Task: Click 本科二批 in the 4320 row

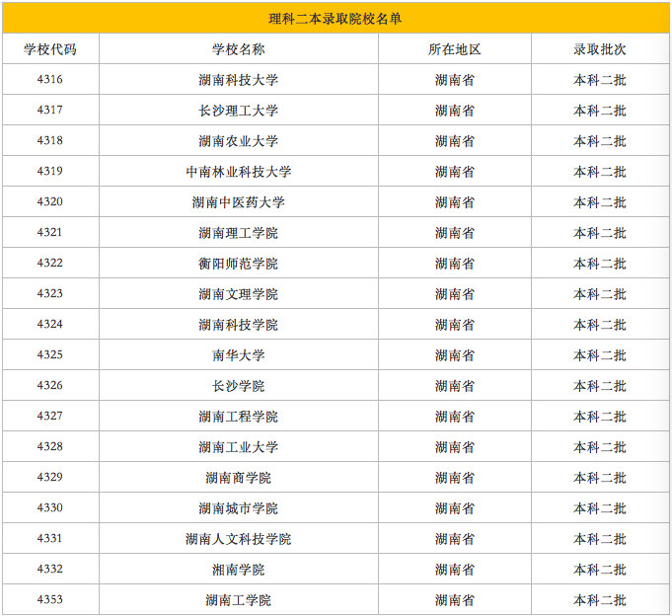Action: [600, 202]
